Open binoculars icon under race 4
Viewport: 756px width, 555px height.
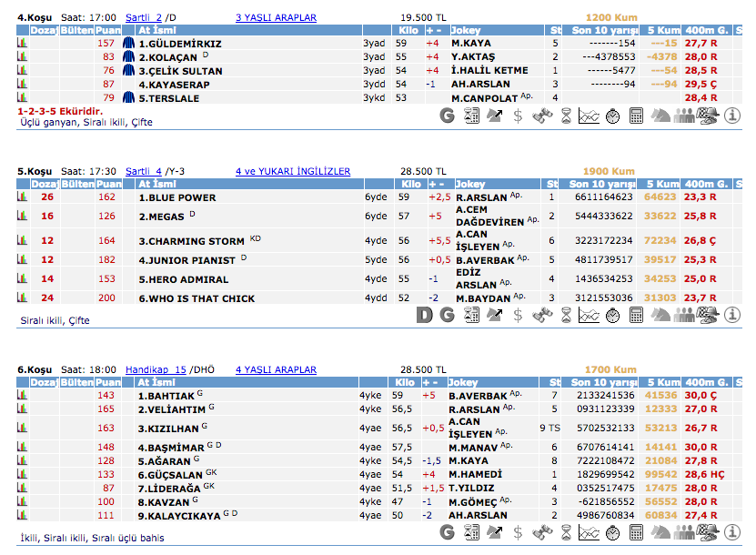pyautogui.click(x=541, y=116)
